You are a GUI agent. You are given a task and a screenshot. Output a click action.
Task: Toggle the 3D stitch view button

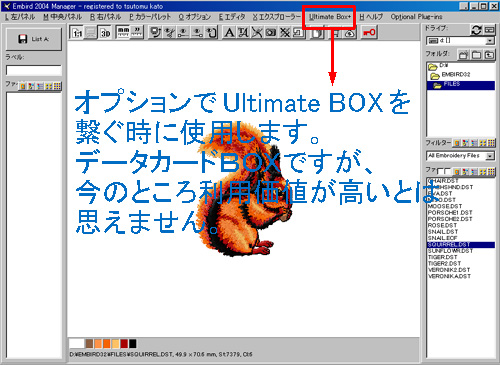(105, 33)
